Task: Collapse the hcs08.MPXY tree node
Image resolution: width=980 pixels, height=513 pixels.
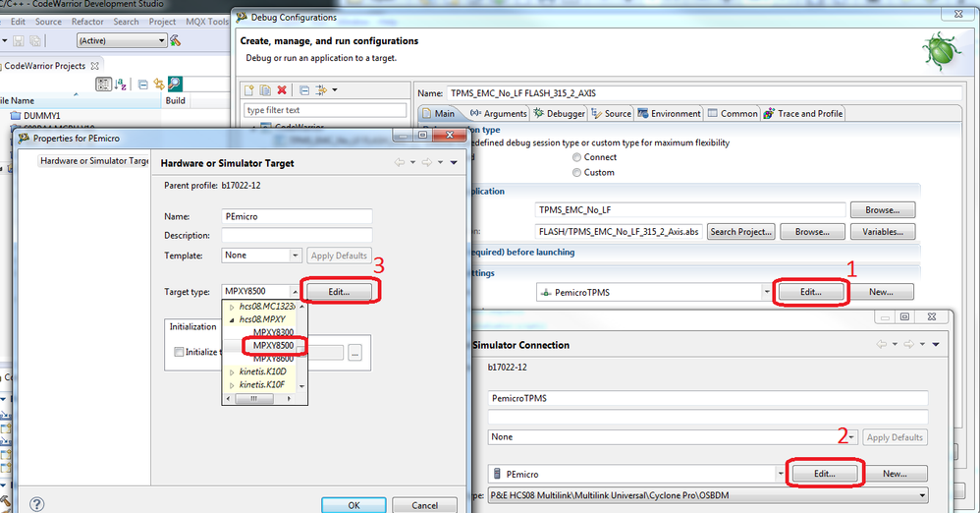Action: [232, 319]
